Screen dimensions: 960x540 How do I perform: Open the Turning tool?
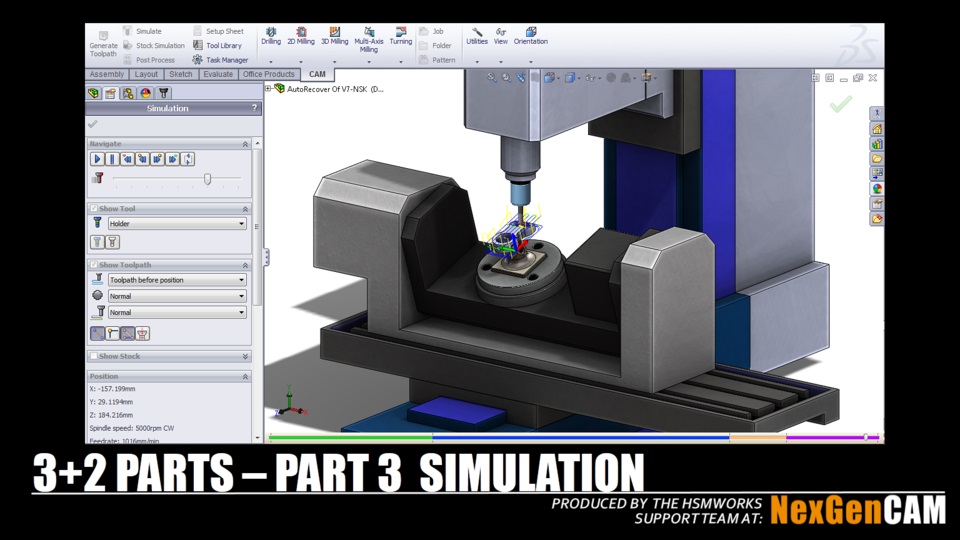click(x=400, y=36)
